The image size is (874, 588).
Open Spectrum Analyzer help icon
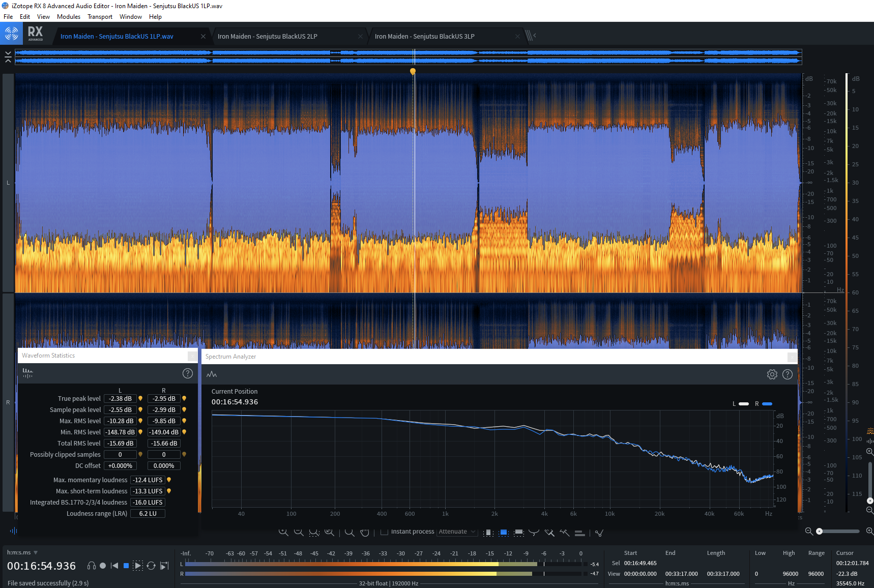(x=788, y=374)
